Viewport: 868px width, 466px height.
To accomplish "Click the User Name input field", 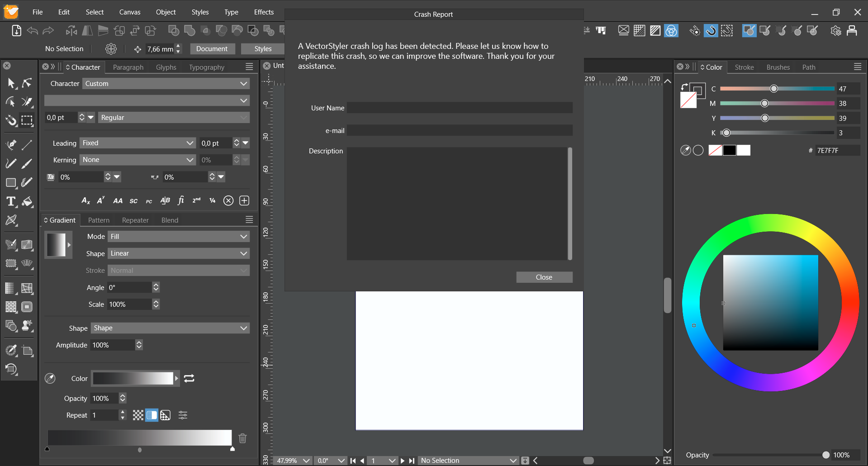I will pyautogui.click(x=459, y=108).
